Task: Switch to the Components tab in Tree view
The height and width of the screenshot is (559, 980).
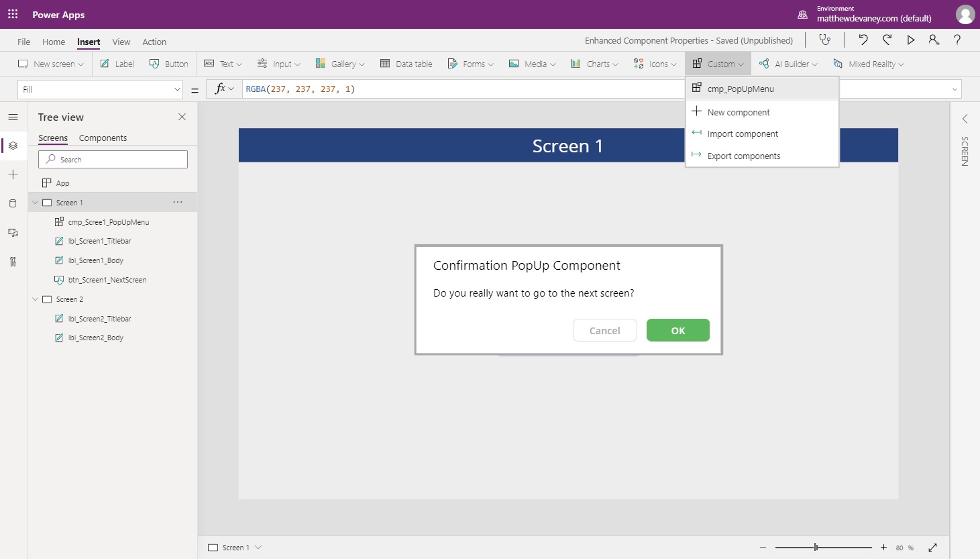Action: pyautogui.click(x=103, y=138)
